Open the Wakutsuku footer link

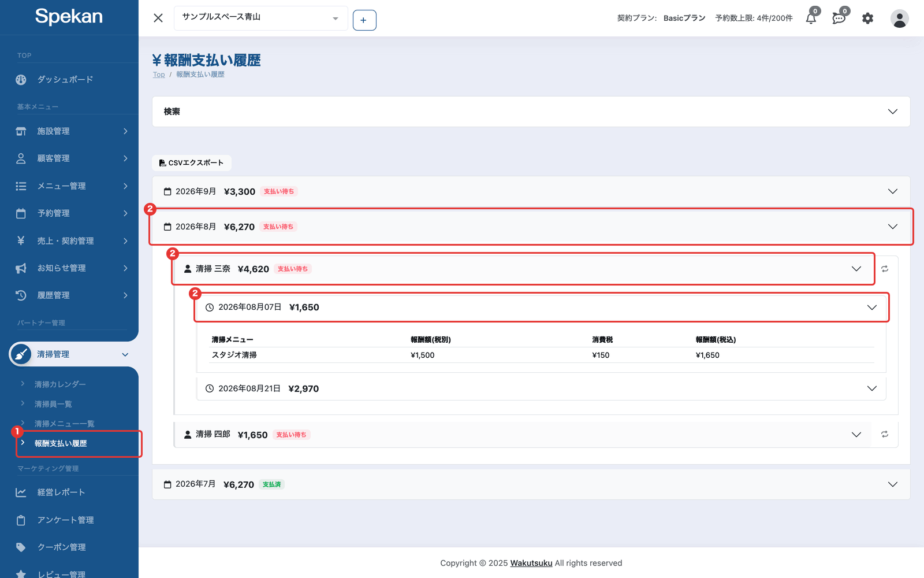[531, 563]
